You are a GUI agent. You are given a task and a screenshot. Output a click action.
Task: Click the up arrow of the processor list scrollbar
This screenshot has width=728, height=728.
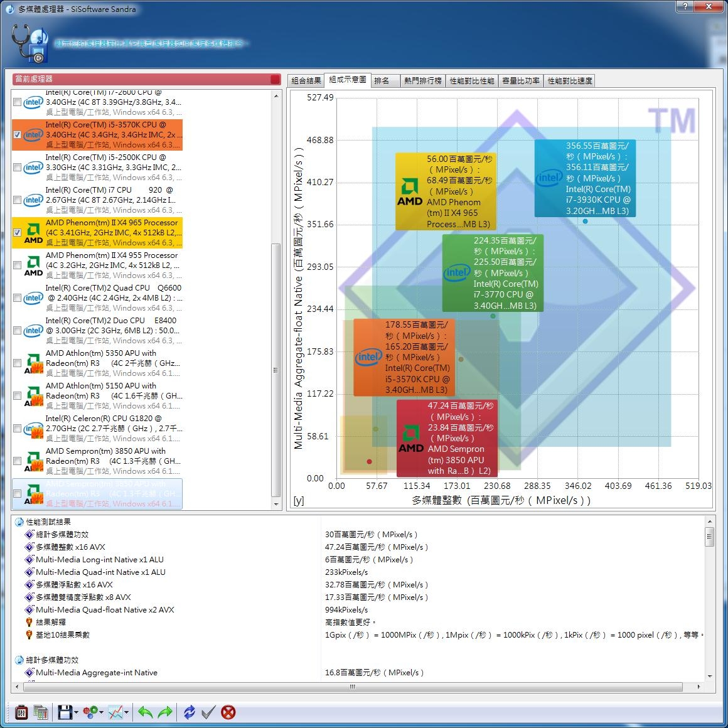pos(276,96)
